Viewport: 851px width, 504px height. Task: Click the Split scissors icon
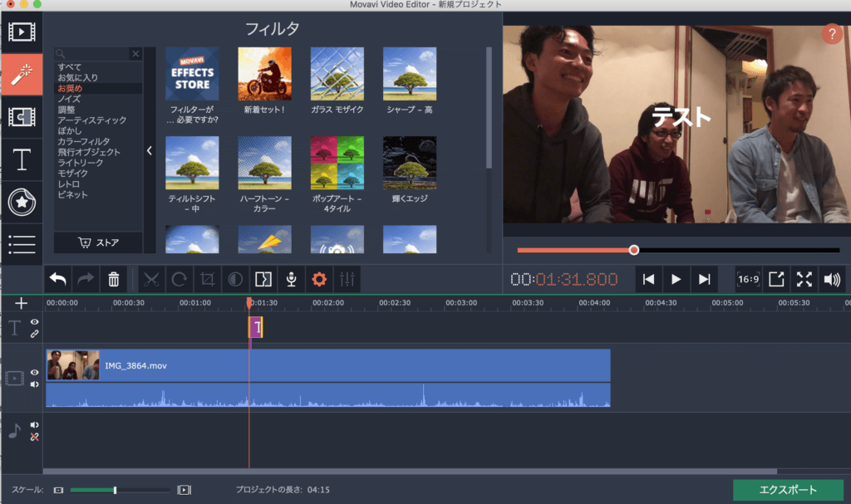151,279
